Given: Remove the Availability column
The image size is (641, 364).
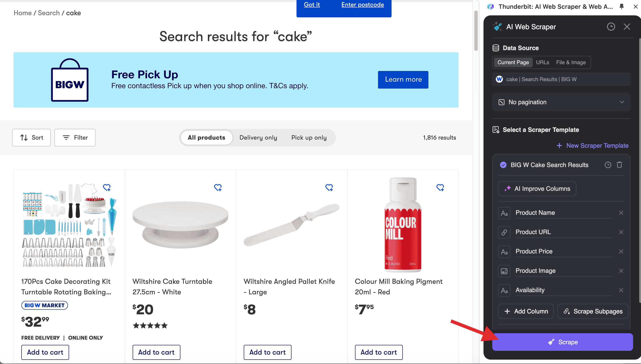Looking at the screenshot, I should [621, 290].
